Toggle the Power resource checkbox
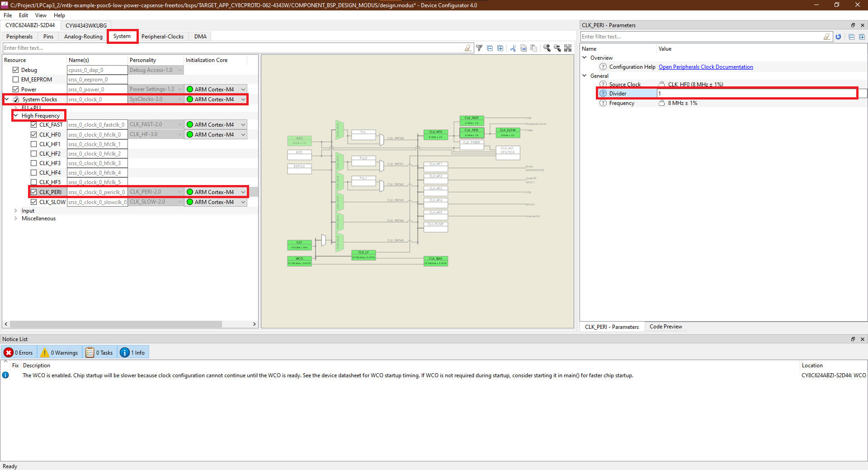Viewport: 868px width, 470px height. (16, 90)
